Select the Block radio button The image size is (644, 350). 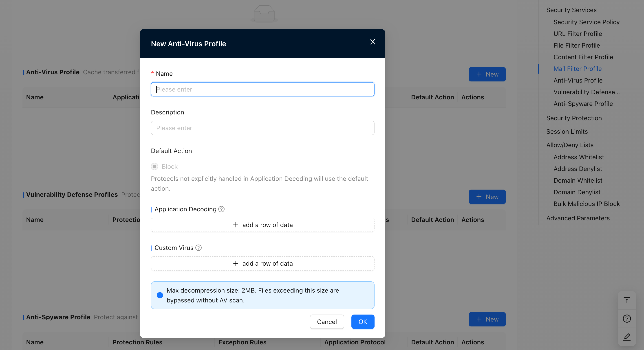point(154,166)
